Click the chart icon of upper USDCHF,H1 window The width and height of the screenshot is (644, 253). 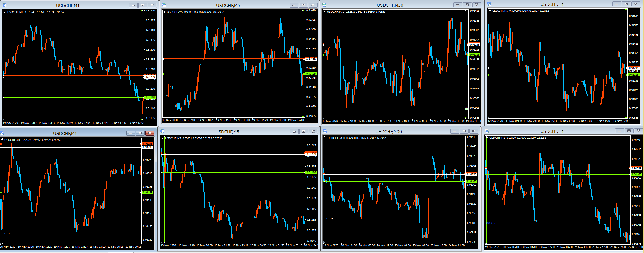[x=489, y=4]
